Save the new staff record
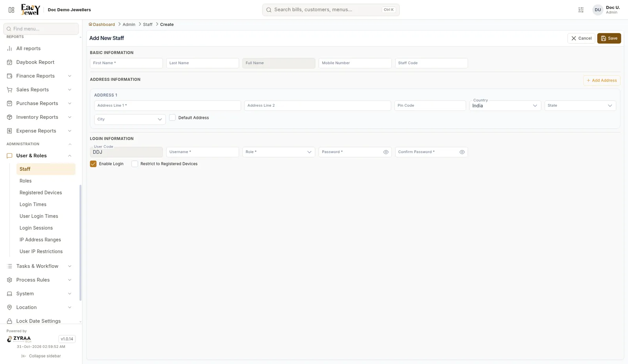The width and height of the screenshot is (628, 364). tap(609, 38)
